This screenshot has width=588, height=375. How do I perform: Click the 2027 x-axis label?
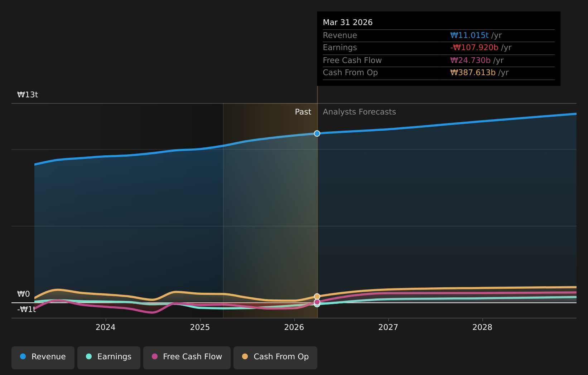click(x=388, y=327)
